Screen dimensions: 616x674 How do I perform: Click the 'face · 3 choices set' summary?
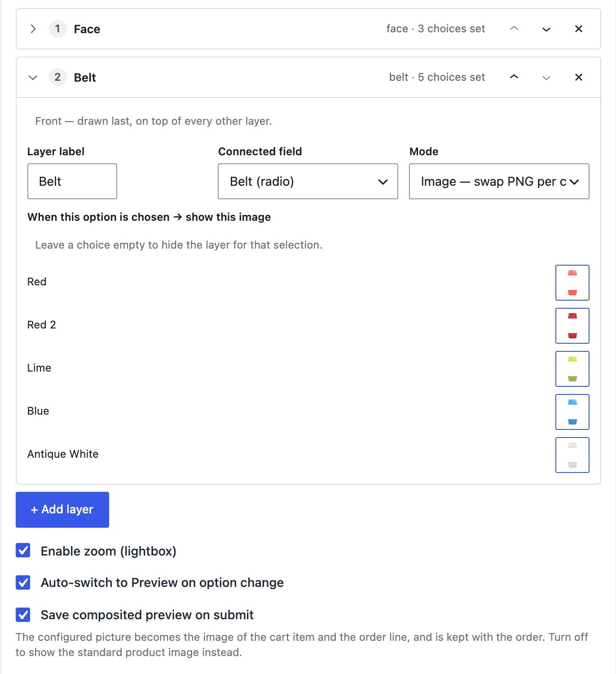(436, 29)
